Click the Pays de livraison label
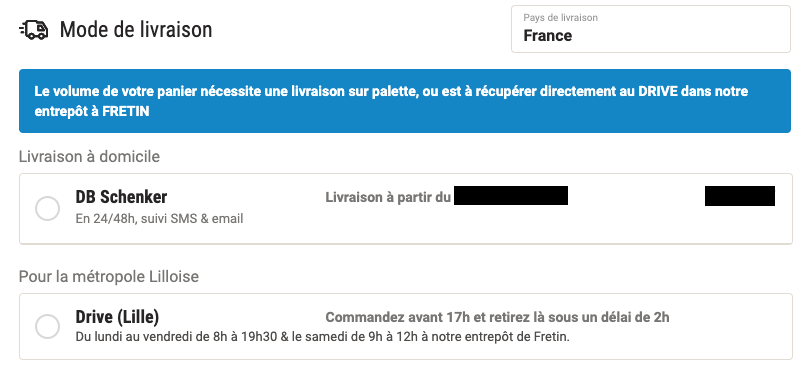Screen dimensions: 804x375 pyautogui.click(x=560, y=17)
